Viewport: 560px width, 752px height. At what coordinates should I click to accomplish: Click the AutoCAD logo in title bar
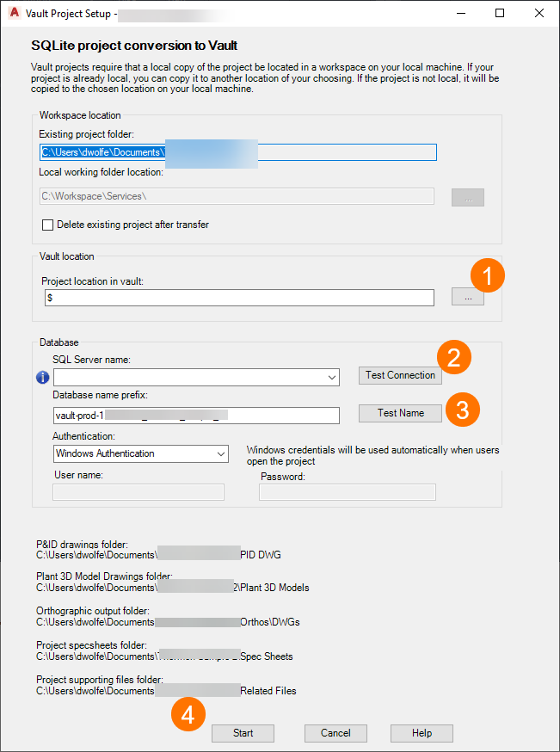[x=12, y=14]
